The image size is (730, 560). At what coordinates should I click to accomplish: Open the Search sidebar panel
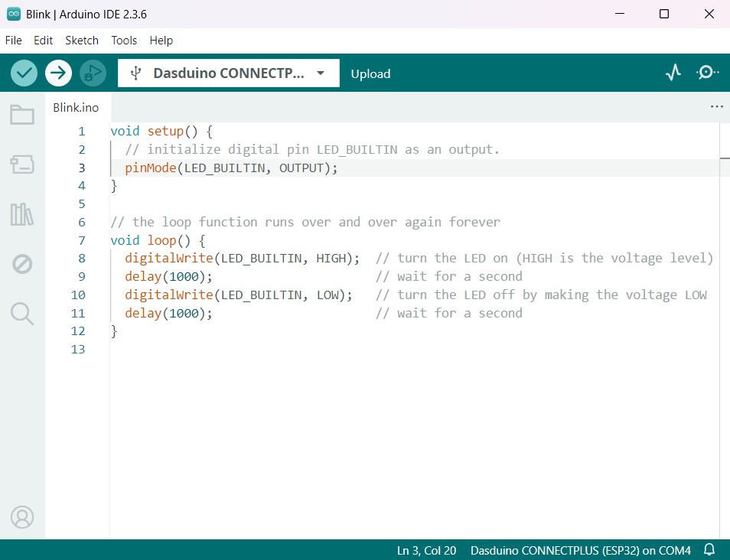22,313
